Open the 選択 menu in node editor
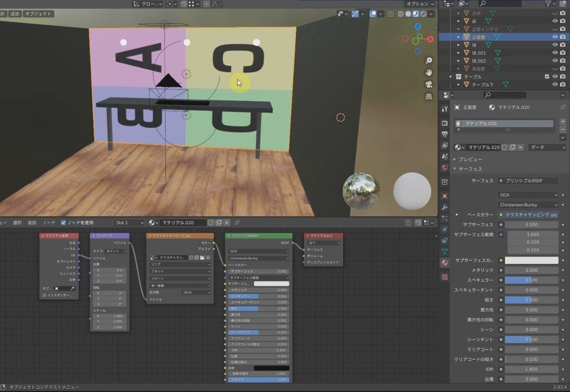The height and width of the screenshot is (392, 570). [17, 223]
